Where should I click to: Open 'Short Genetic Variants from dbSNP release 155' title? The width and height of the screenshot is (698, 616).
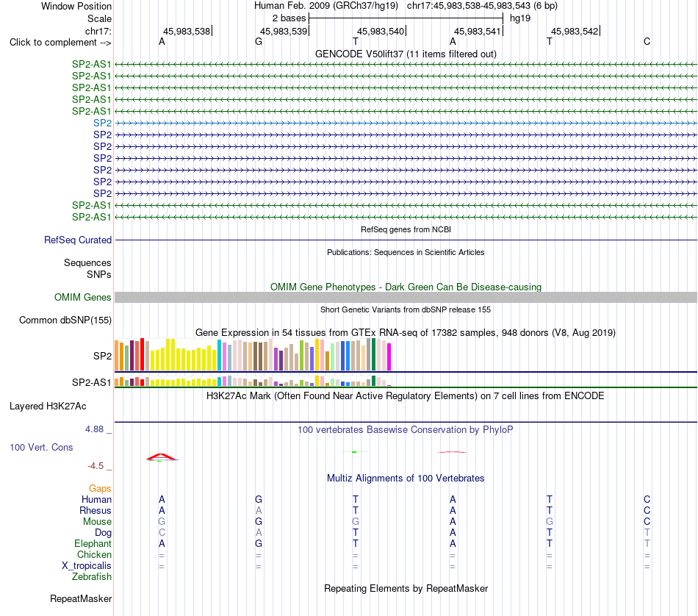(x=406, y=309)
